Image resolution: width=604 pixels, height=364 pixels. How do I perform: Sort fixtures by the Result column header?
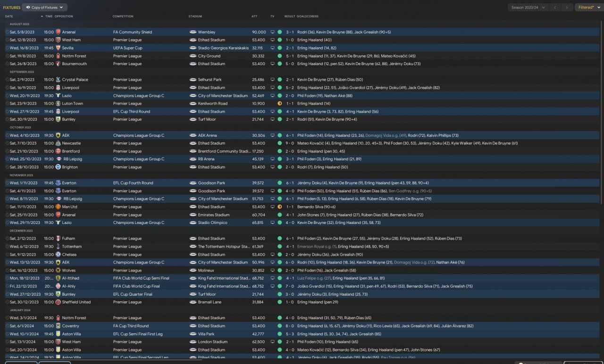click(290, 17)
